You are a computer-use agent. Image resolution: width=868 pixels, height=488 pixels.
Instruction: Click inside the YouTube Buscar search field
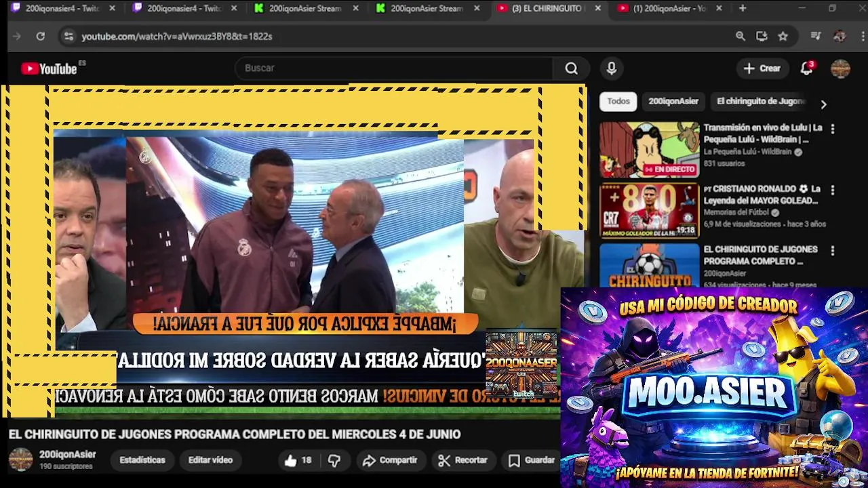[x=393, y=68]
